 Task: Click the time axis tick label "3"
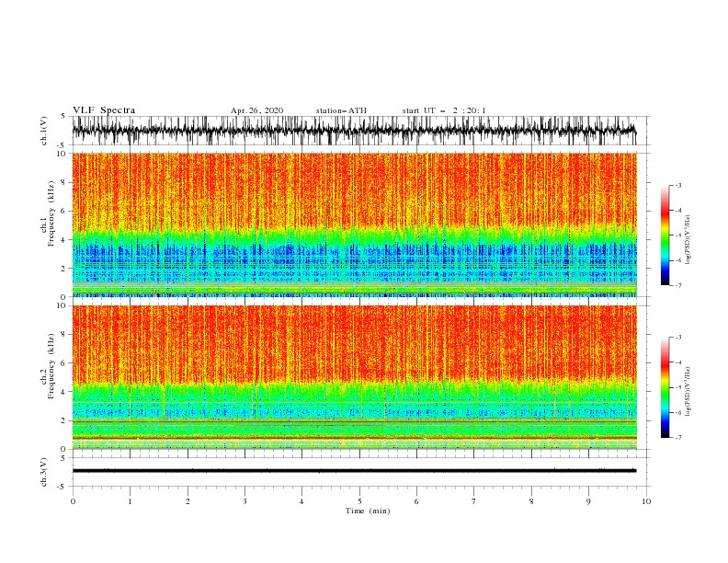(245, 501)
